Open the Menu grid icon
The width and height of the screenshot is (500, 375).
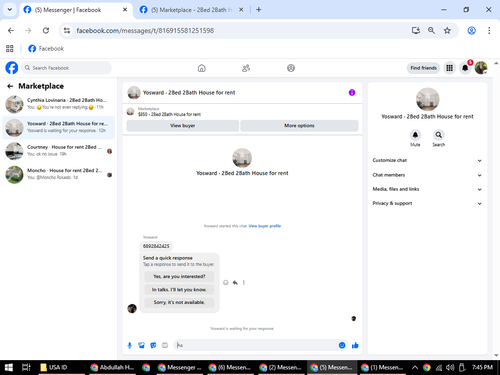(449, 68)
